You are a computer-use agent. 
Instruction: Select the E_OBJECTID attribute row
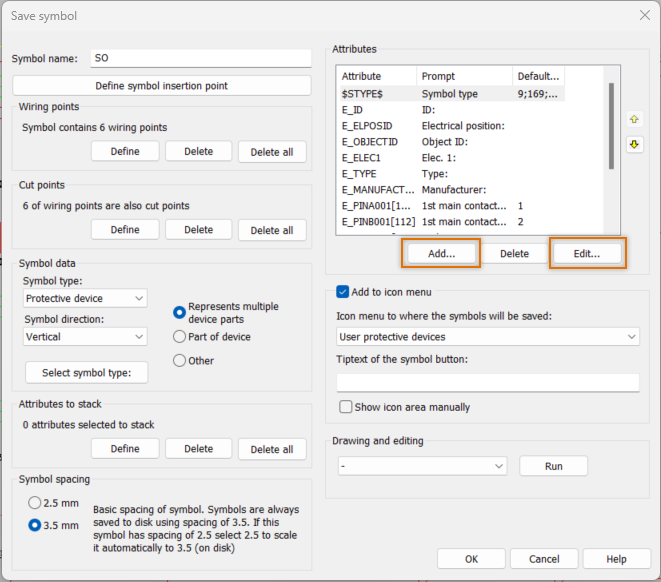click(452, 142)
